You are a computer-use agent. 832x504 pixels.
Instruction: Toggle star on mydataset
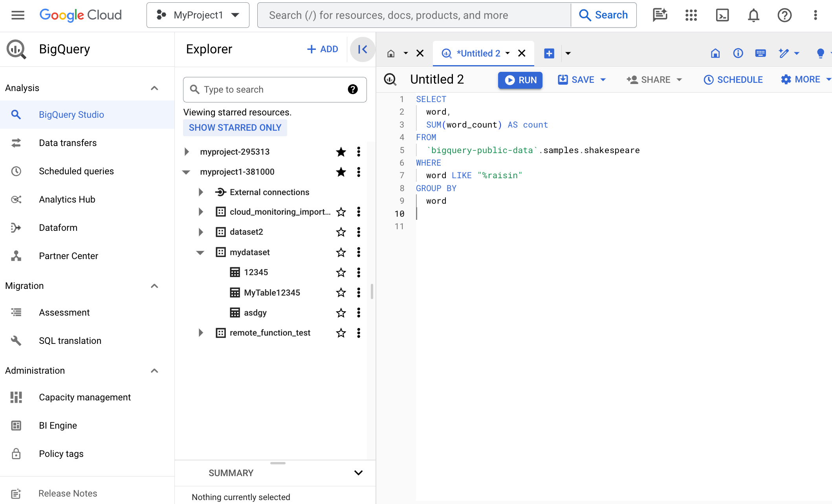(341, 252)
